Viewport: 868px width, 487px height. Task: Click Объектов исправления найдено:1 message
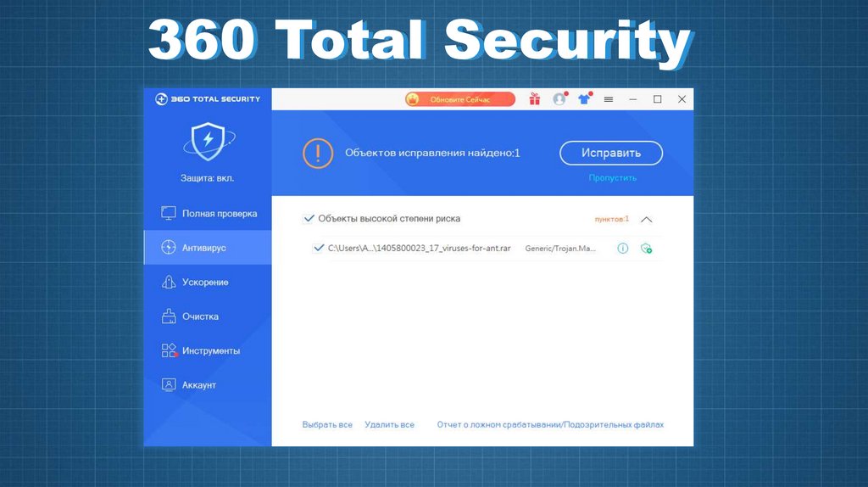[432, 153]
